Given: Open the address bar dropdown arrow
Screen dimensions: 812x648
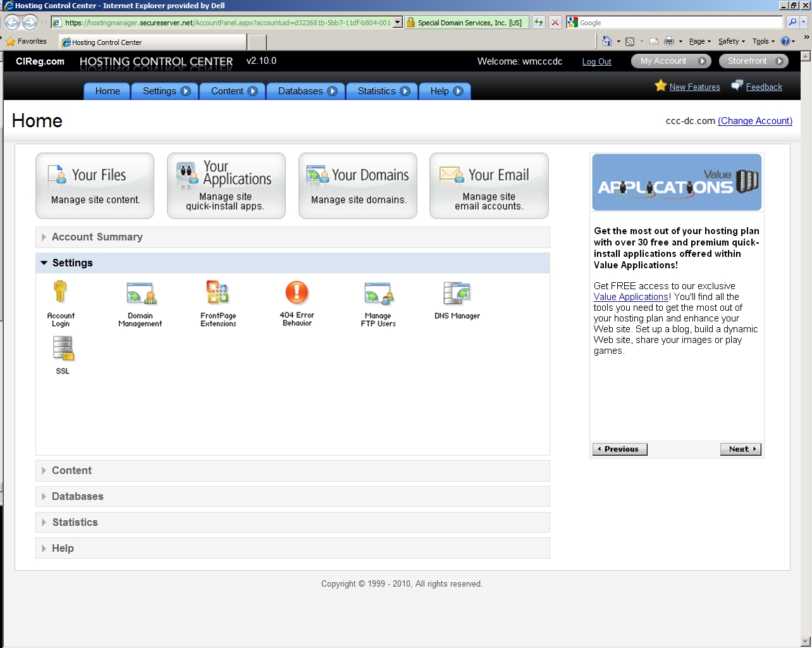Looking at the screenshot, I should coord(397,22).
